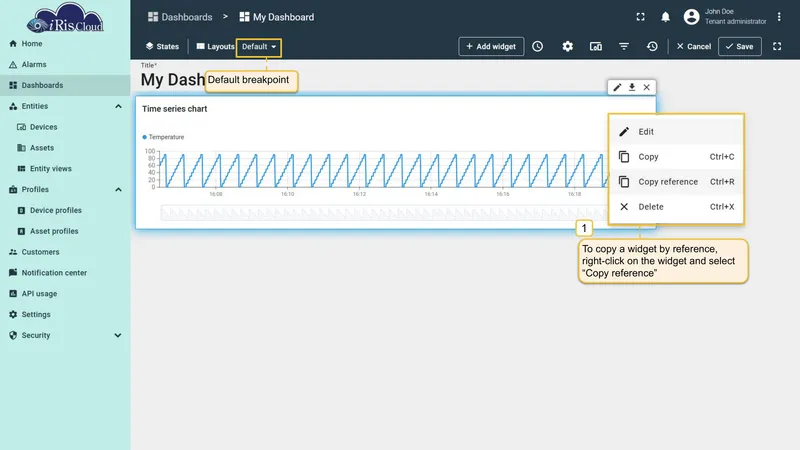Save the dashboard
This screenshot has width=800, height=450.
[740, 46]
